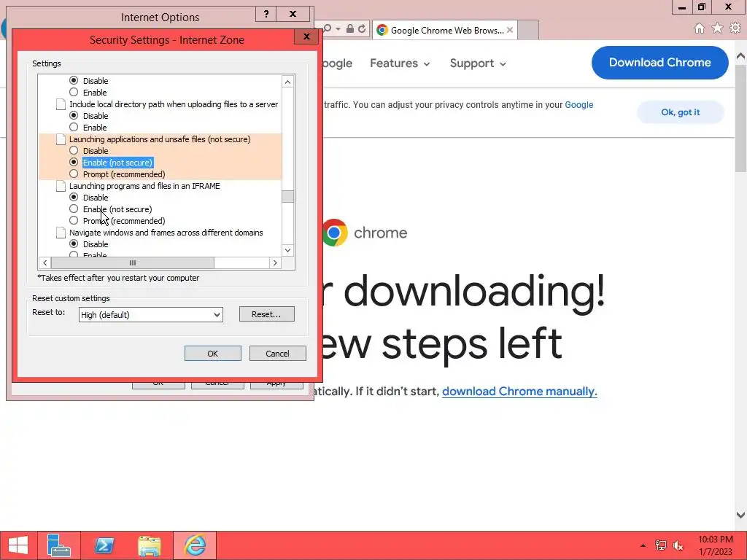Viewport: 747px width, 560px height.
Task: Click page scrollbar down arrow
Action: click(x=740, y=515)
